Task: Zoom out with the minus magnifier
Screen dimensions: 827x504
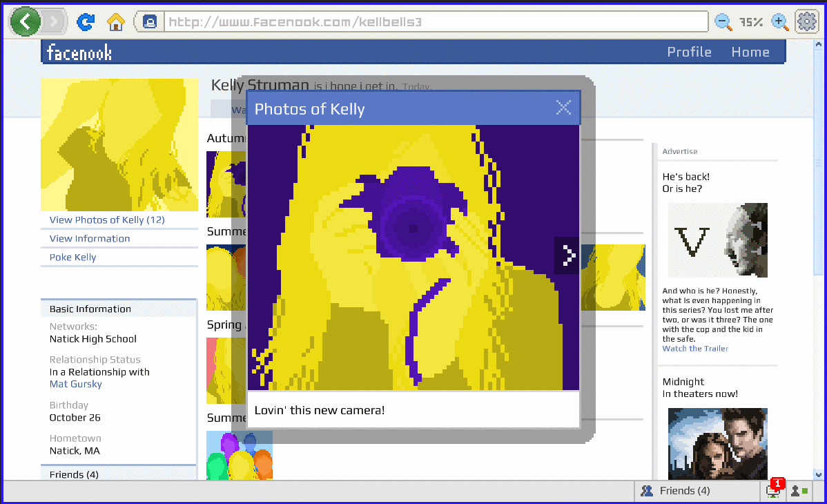Action: (x=723, y=22)
